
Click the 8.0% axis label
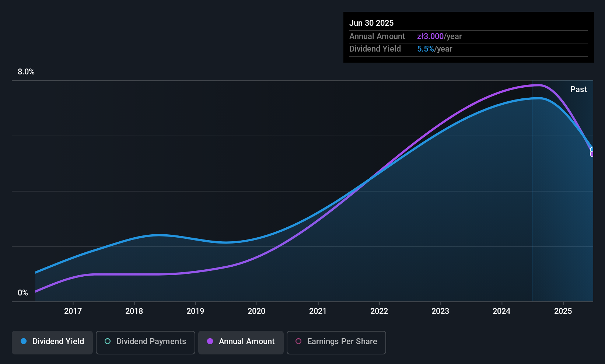pyautogui.click(x=26, y=72)
